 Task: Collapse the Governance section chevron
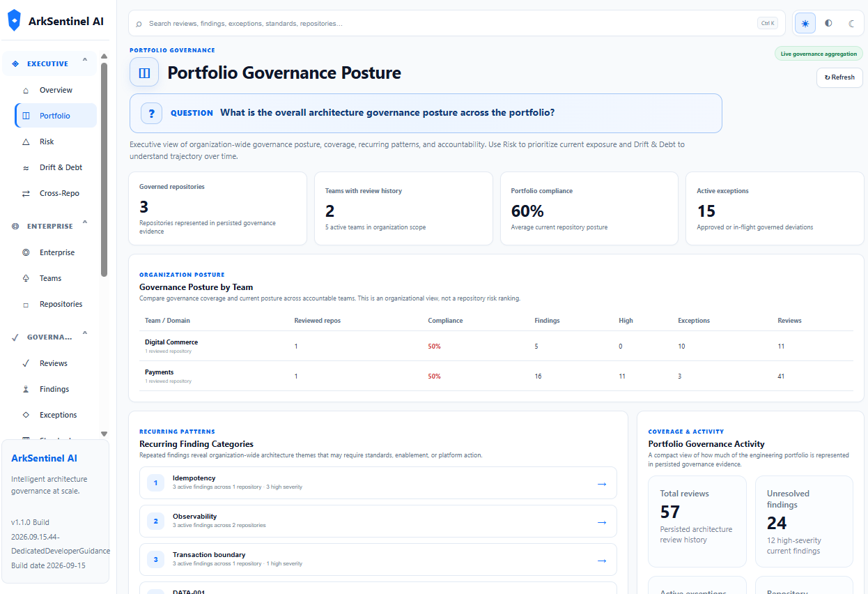tap(85, 335)
